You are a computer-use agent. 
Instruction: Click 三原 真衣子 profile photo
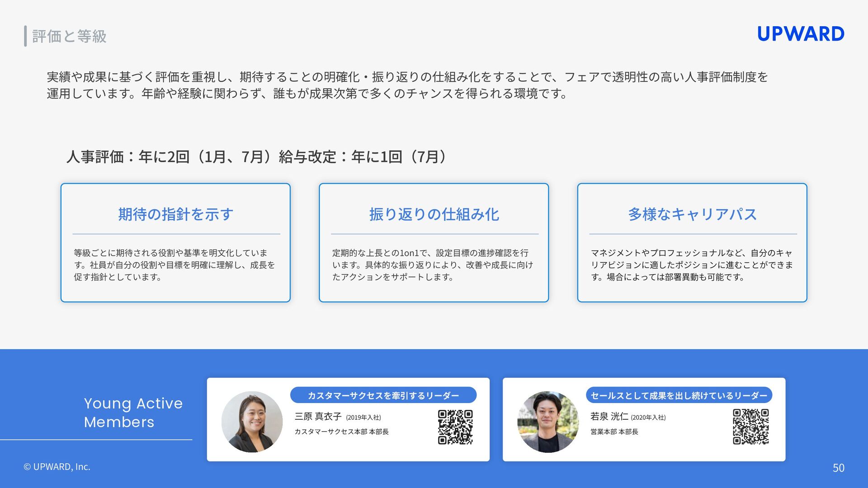pos(252,422)
